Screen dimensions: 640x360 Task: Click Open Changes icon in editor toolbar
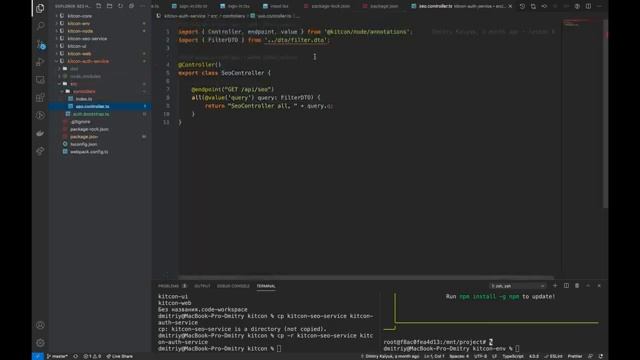point(533,6)
